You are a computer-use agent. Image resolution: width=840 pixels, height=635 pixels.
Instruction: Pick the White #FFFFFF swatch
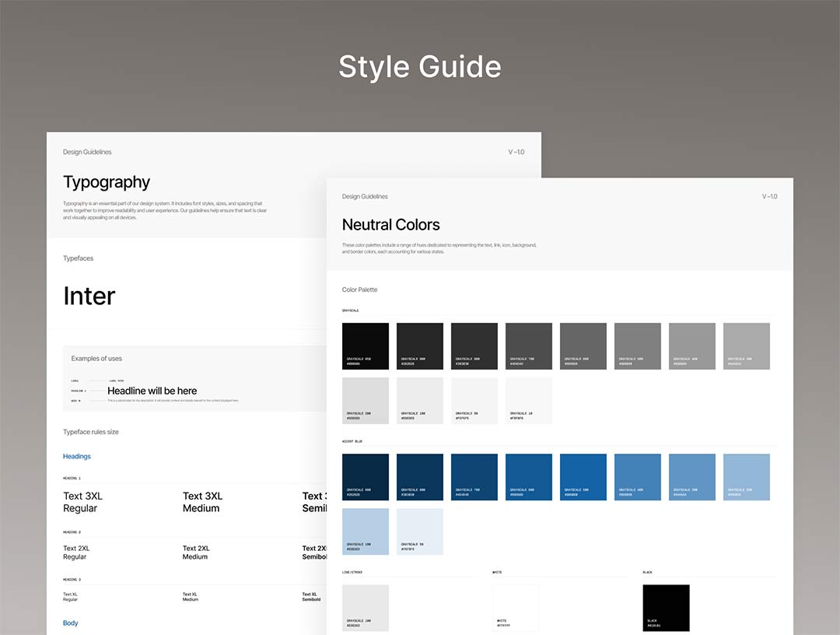click(x=516, y=608)
